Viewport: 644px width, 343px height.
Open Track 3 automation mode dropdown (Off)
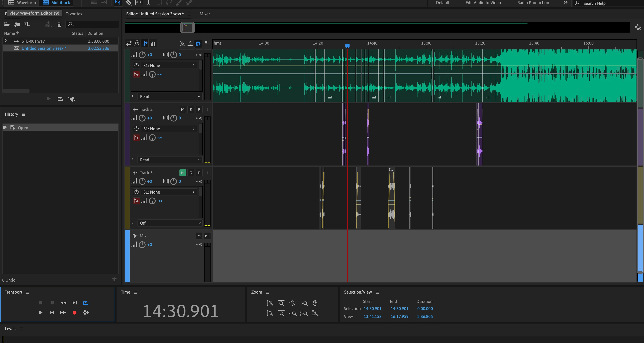point(170,223)
